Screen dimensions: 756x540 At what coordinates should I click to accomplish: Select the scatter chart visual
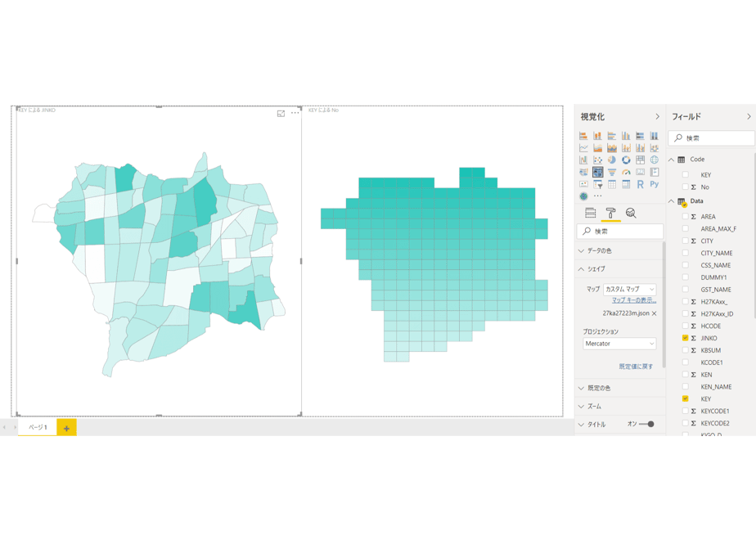(x=597, y=160)
